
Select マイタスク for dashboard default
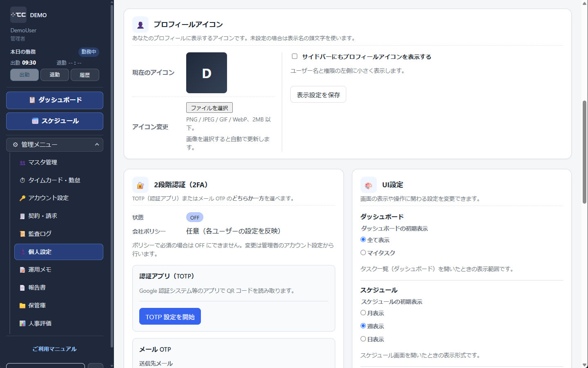(363, 253)
